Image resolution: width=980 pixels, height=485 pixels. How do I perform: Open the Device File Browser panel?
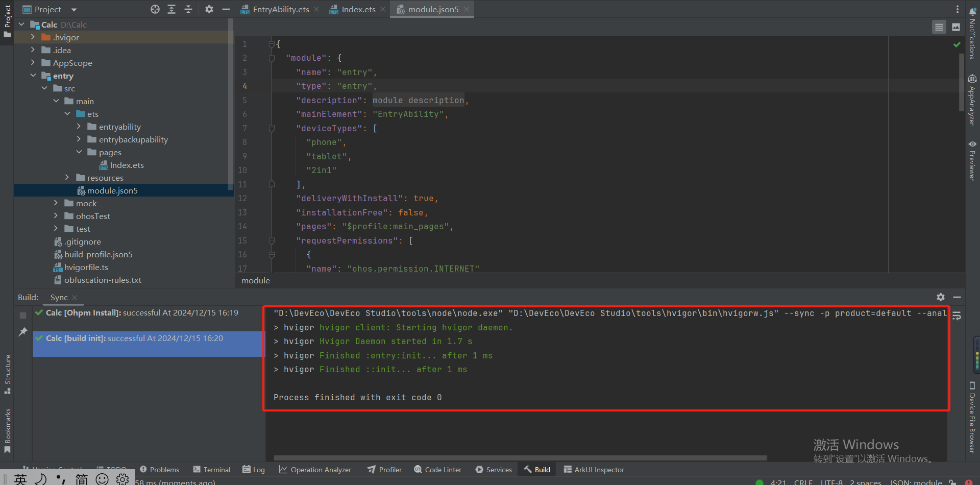(972, 417)
